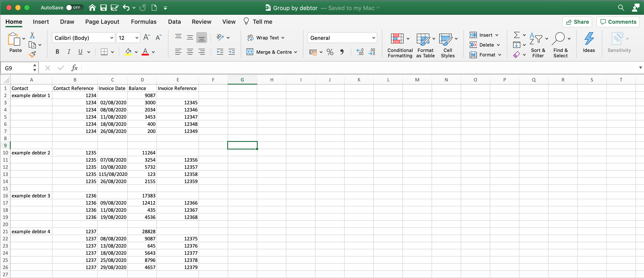Toggle Bold formatting
The width and height of the screenshot is (644, 278).
point(57,52)
